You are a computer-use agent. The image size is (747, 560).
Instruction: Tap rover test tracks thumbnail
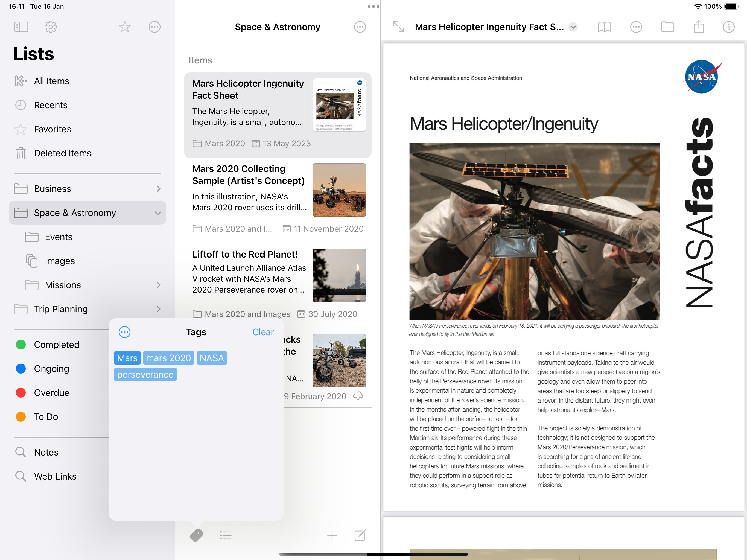click(339, 360)
